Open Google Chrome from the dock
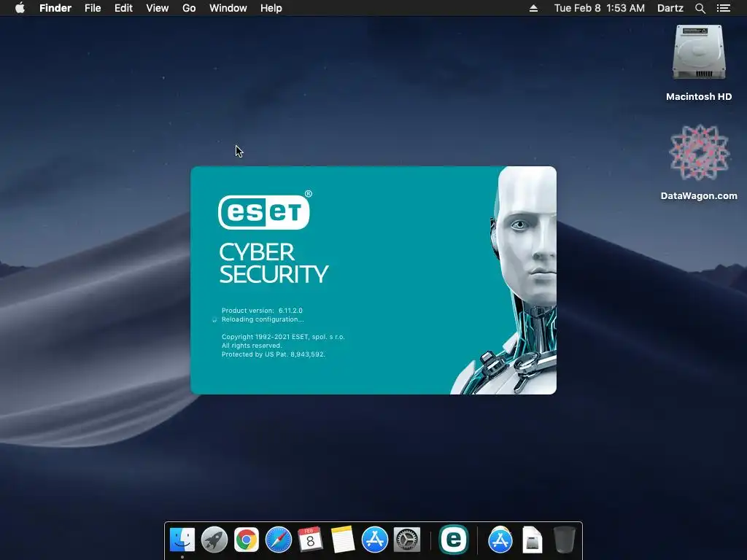This screenshot has width=747, height=560. [x=247, y=540]
